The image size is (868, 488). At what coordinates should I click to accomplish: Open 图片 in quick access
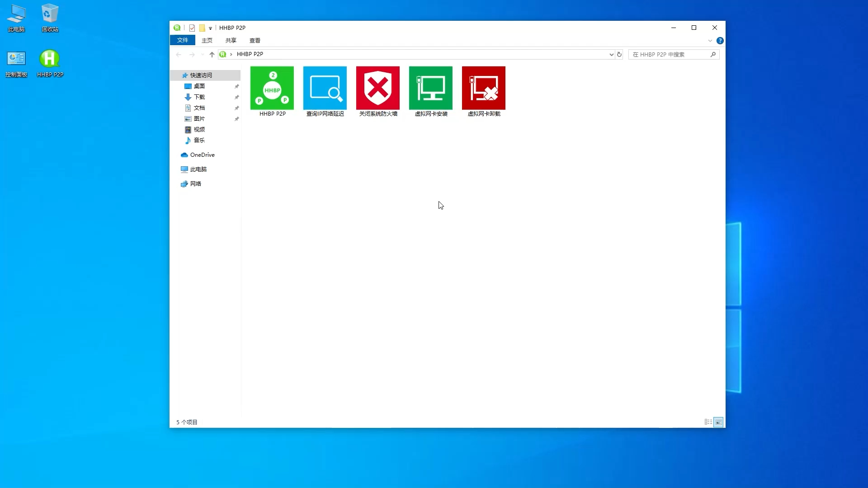click(x=199, y=119)
